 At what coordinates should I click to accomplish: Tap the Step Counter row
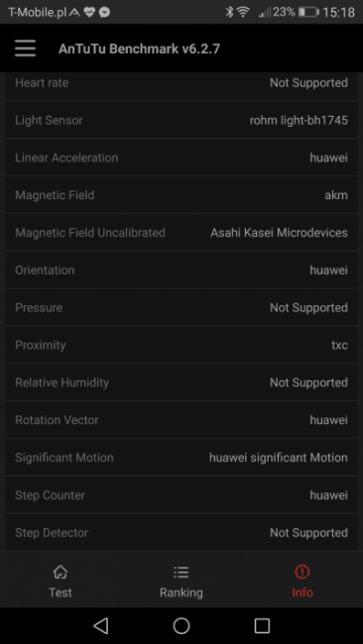[x=181, y=495]
